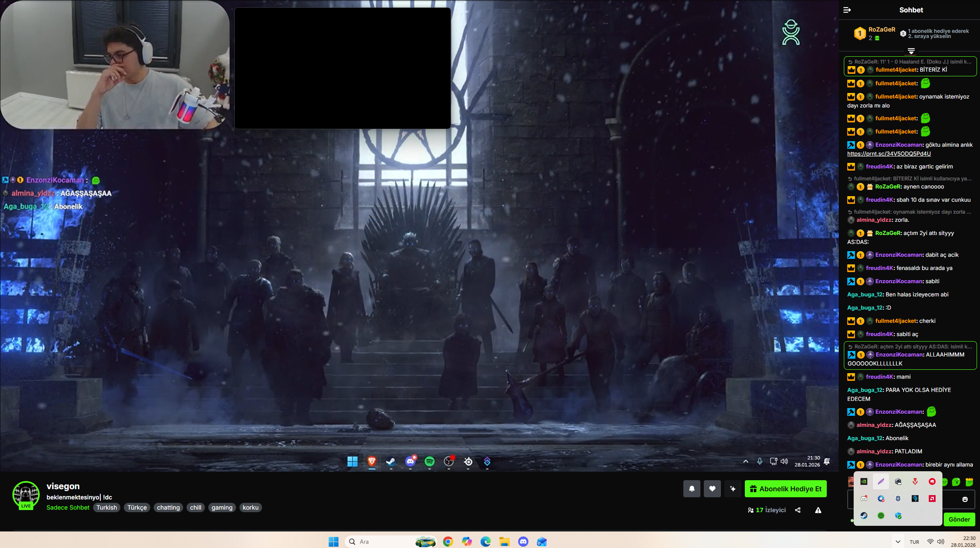Click the notification bell button
980x548 pixels.
692,489
